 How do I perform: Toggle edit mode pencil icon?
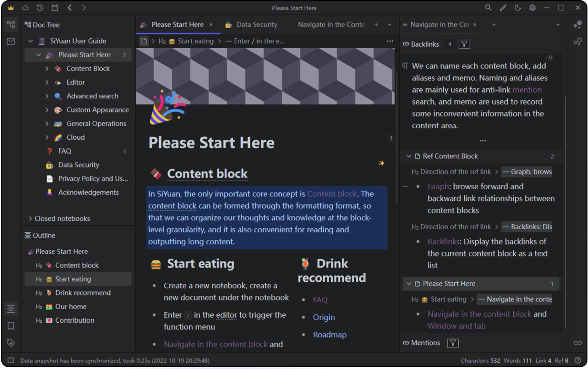point(503,8)
